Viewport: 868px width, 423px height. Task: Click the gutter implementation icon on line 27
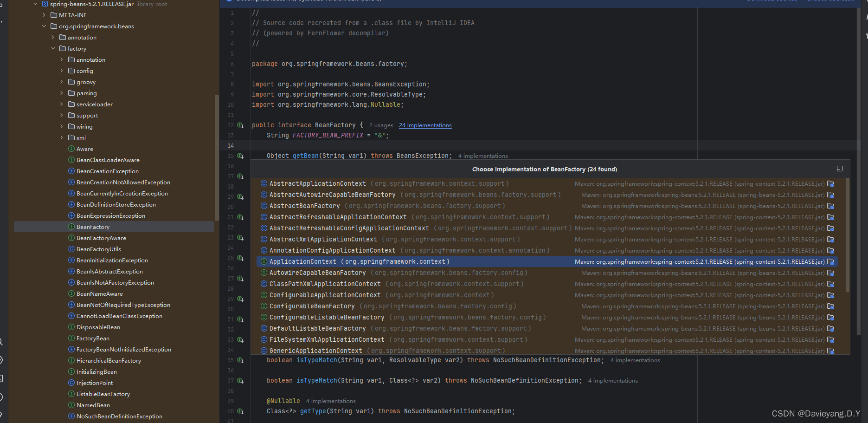tap(240, 279)
